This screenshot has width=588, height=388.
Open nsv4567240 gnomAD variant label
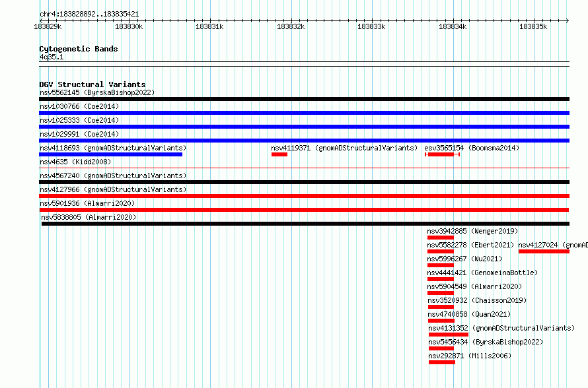[113, 176]
